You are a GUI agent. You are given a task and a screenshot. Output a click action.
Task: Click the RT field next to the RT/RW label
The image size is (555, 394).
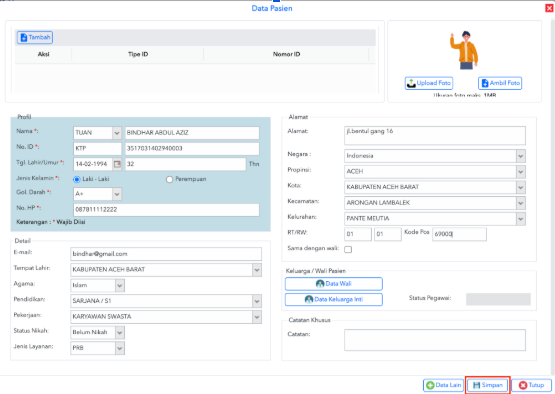tap(358, 234)
